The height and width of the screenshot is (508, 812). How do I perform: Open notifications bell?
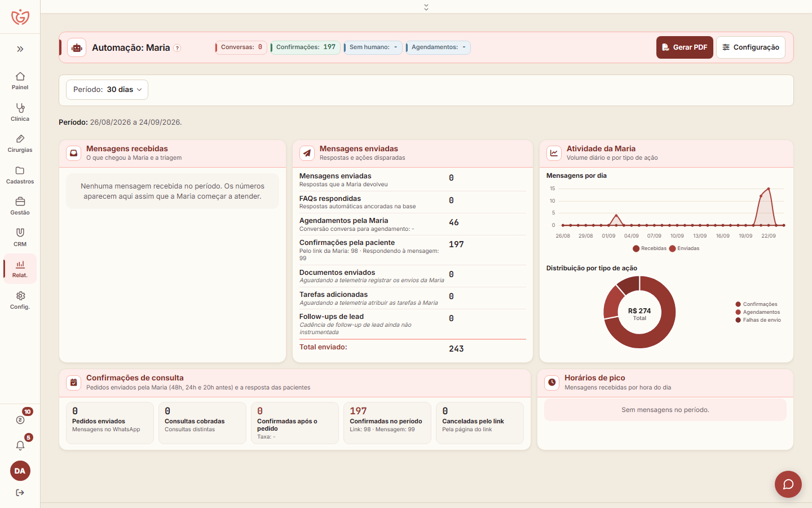[20, 445]
